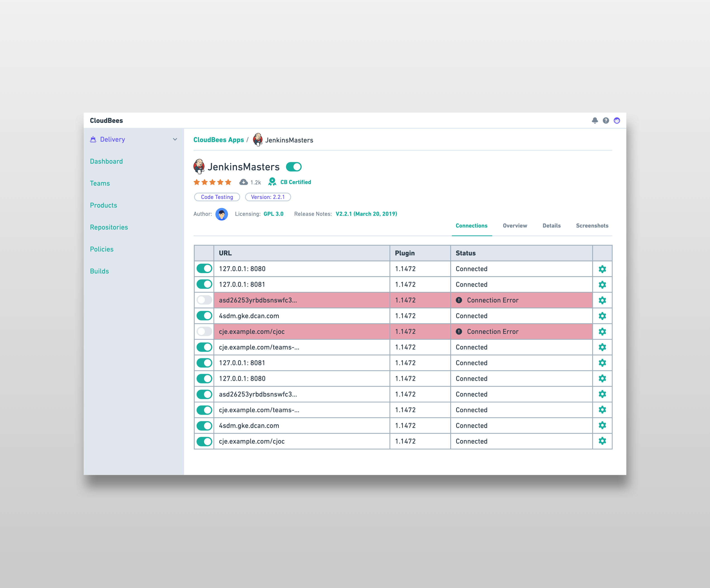Toggle the first 127.0.0.1: 8080 connection switch
The width and height of the screenshot is (710, 588).
[204, 268]
